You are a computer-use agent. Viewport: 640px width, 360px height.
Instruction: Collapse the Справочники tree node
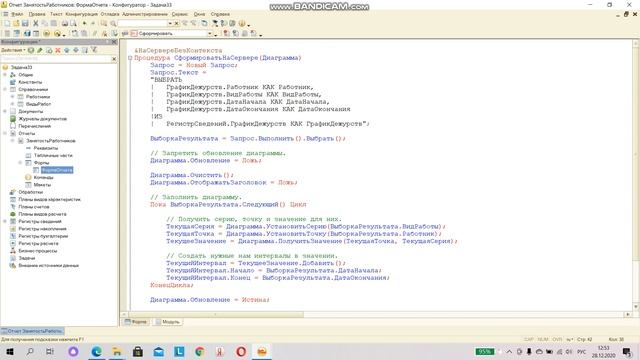coord(5,89)
